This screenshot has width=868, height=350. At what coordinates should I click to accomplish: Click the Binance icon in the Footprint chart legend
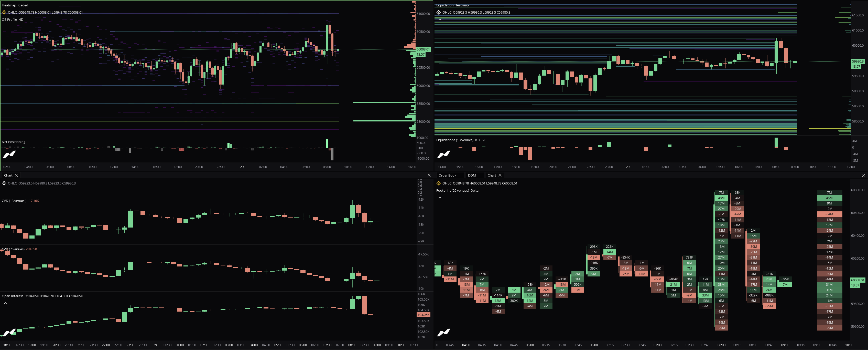click(x=438, y=183)
